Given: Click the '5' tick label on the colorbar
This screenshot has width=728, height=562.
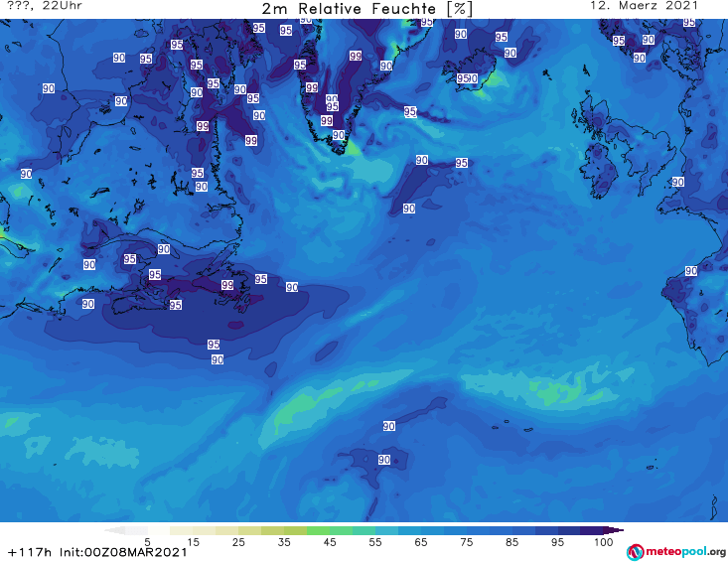Looking at the screenshot, I should pos(147,542).
